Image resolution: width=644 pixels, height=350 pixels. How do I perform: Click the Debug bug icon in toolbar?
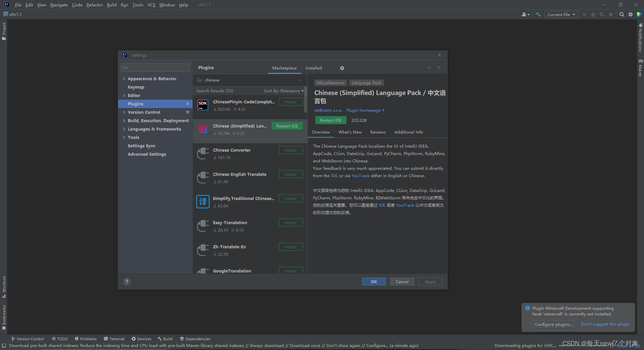tap(593, 14)
